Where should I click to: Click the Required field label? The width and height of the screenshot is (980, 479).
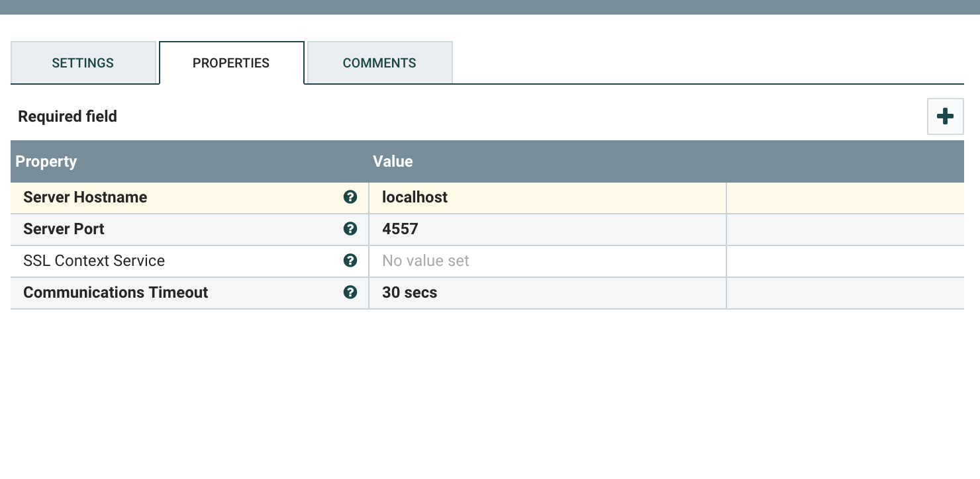coord(67,116)
